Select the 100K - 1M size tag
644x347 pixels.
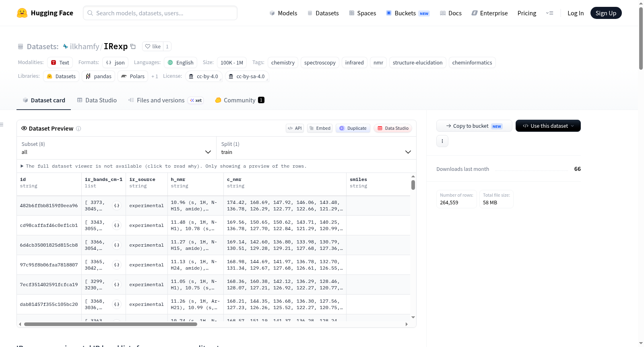tap(232, 62)
